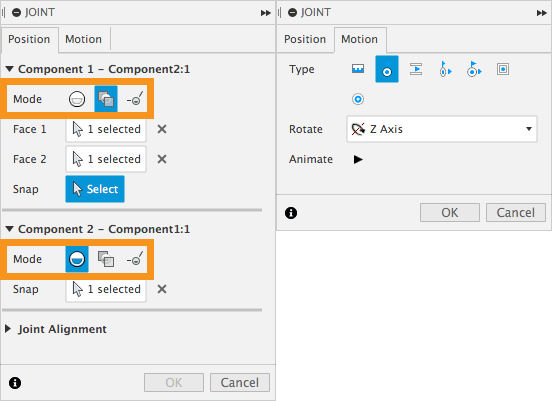Click the Snap Select button

pyautogui.click(x=95, y=189)
